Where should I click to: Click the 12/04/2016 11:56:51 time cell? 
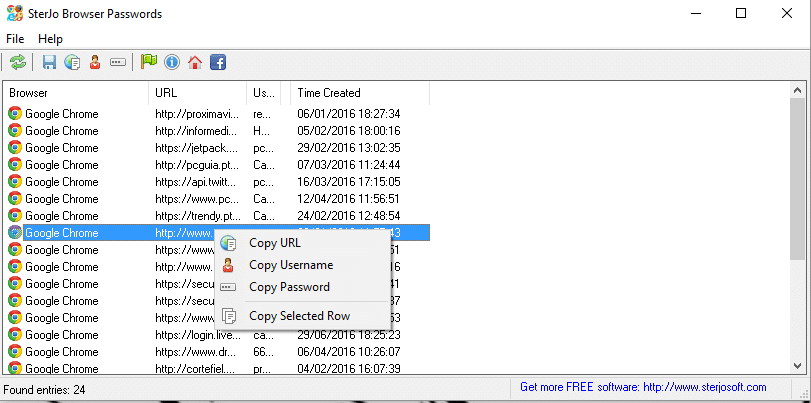(349, 199)
